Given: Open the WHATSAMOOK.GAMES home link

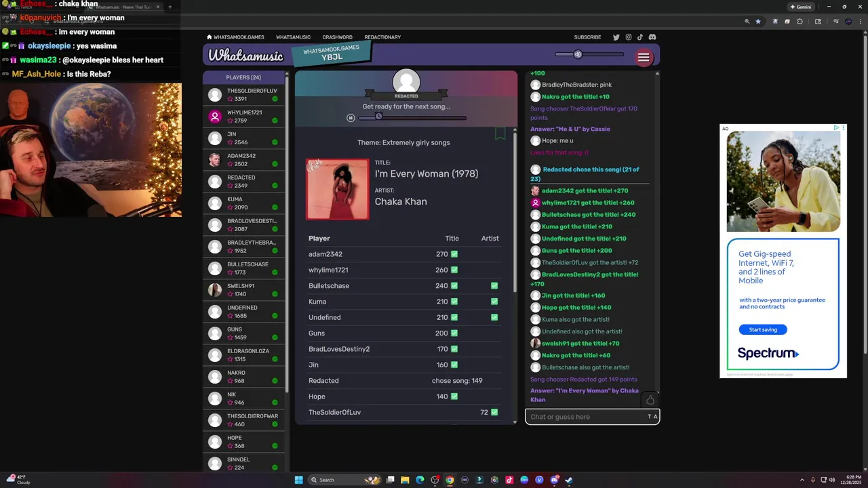Looking at the screenshot, I should [235, 37].
